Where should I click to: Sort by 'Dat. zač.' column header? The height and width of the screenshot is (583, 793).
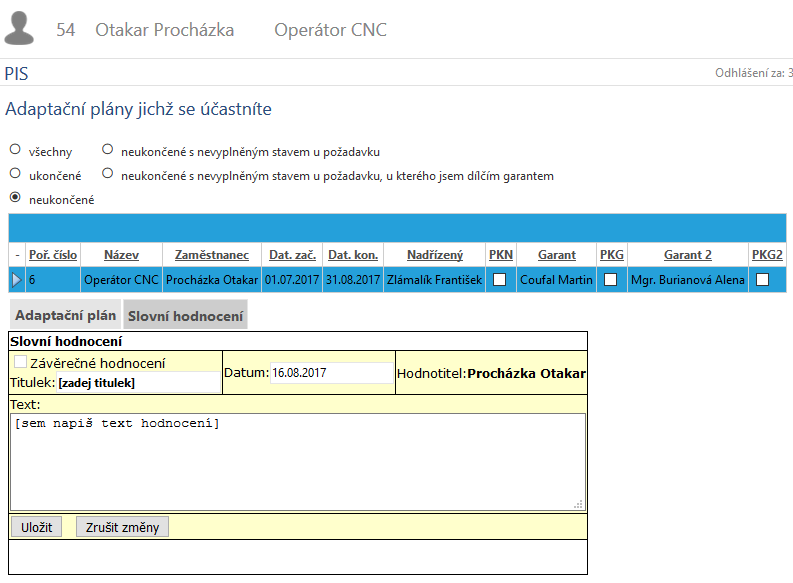292,255
